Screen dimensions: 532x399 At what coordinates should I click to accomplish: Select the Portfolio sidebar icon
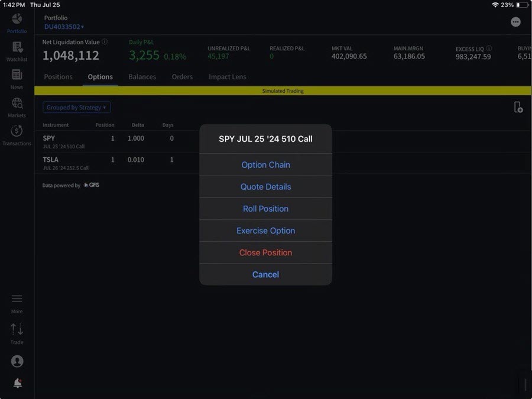click(x=17, y=22)
